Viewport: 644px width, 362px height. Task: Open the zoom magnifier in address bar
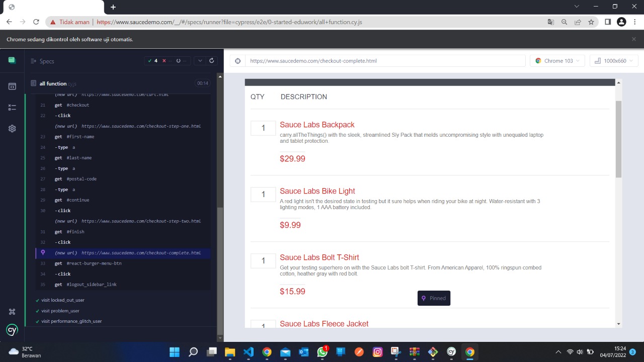click(x=564, y=22)
